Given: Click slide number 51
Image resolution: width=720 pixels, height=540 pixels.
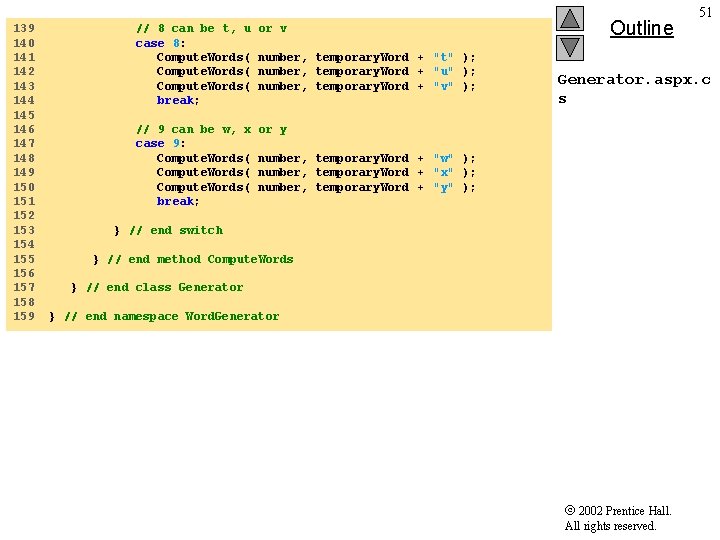Looking at the screenshot, I should pos(705,12).
